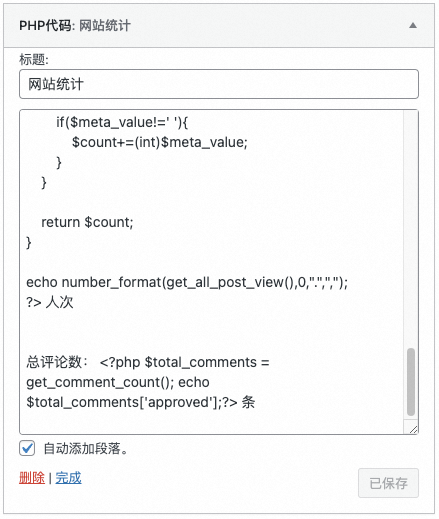The image size is (439, 519).
Task: Click the '$count+=(int)$meta_value;' line
Action: click(160, 143)
